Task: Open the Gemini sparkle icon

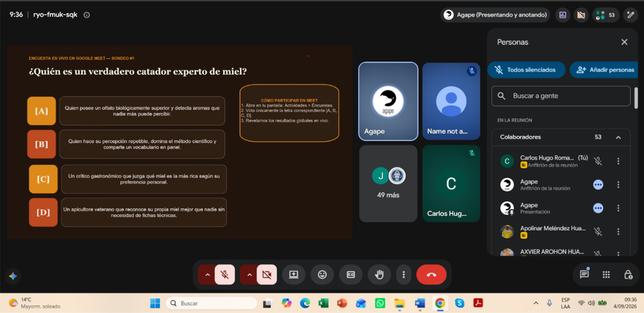Action: pos(13,276)
